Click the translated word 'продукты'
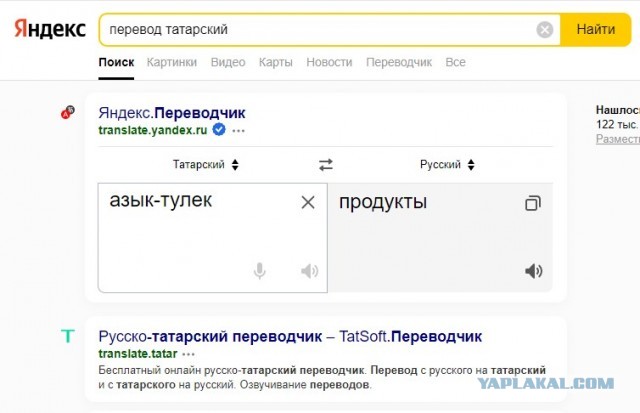 [383, 202]
